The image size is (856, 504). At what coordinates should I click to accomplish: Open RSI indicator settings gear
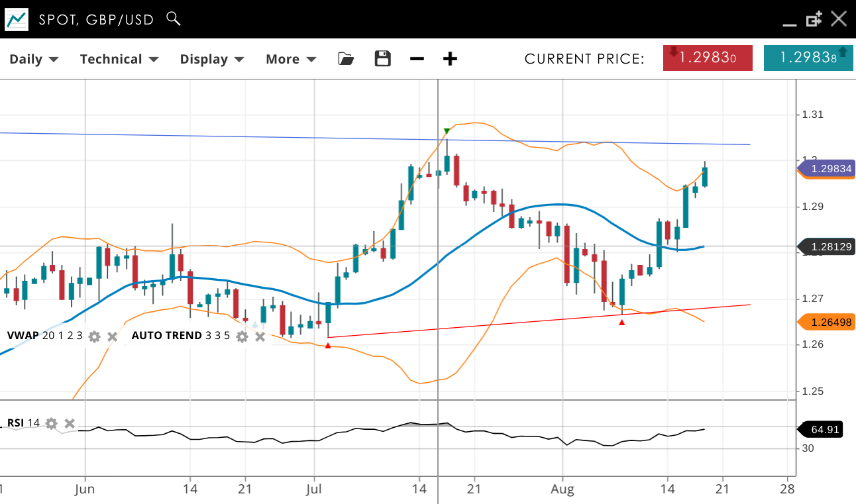pos(52,423)
